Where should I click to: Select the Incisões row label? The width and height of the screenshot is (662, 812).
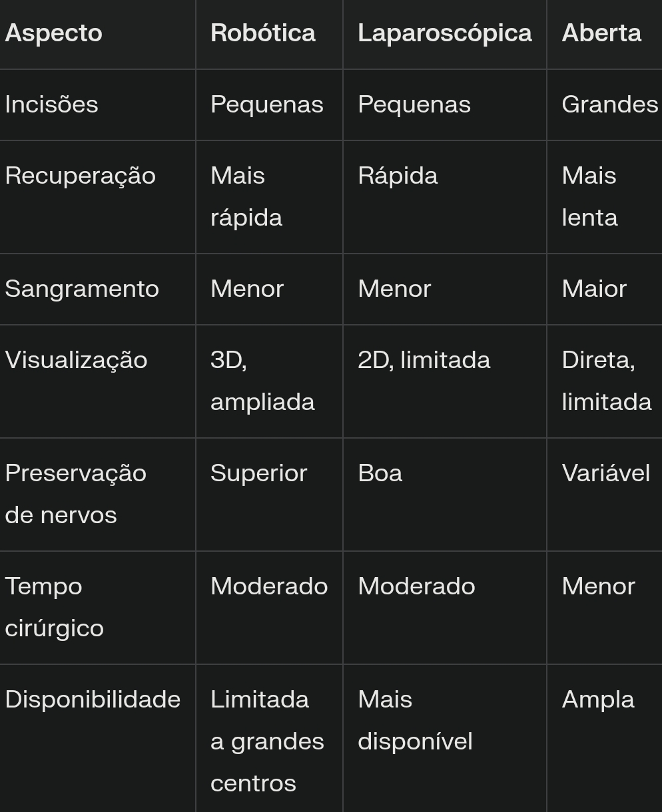pos(51,104)
